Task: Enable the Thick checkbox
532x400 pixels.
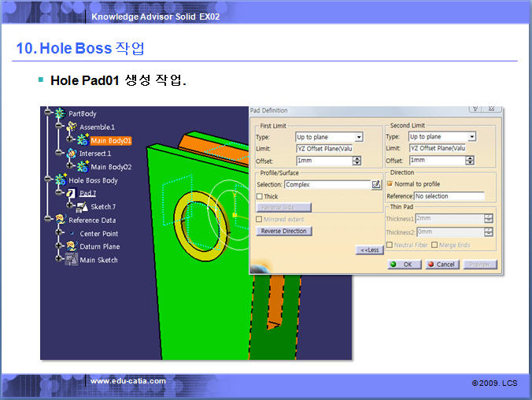Action: point(260,196)
